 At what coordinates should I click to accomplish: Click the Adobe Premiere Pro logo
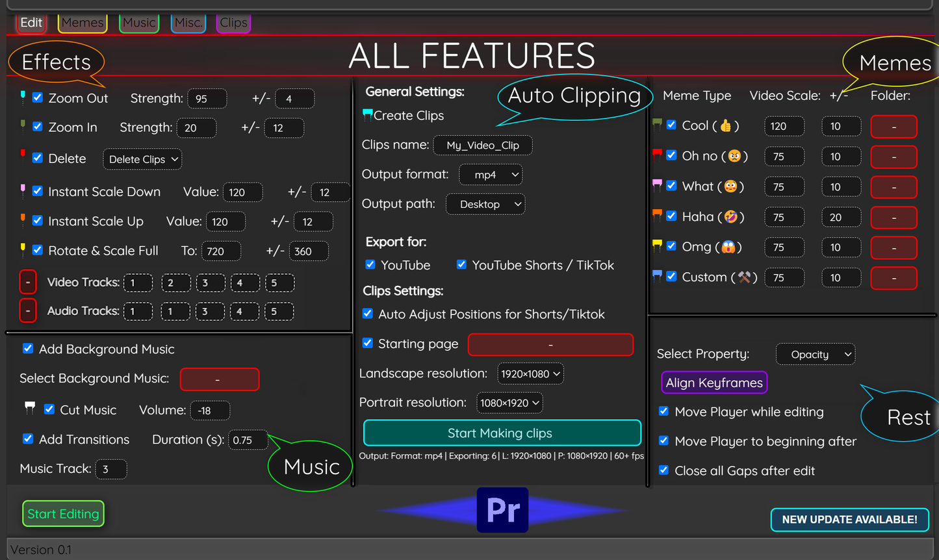coord(502,510)
